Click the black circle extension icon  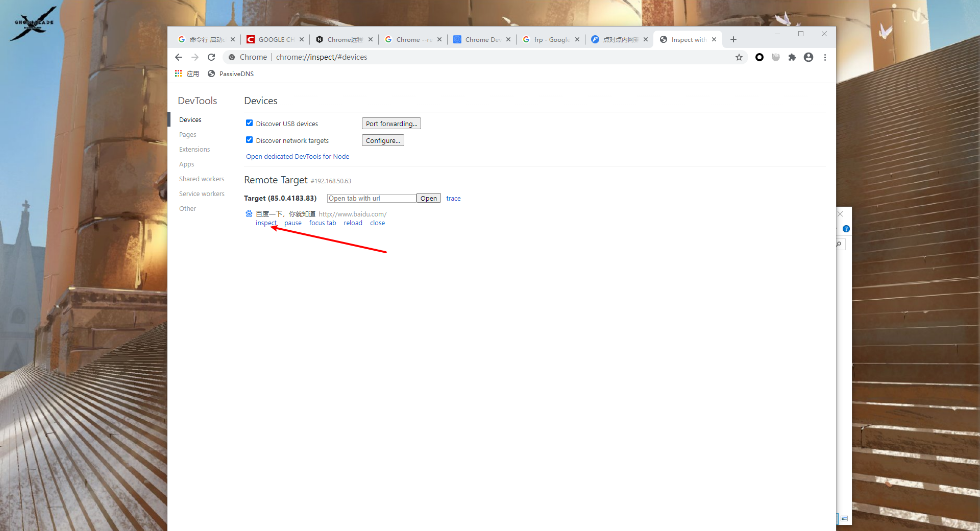pyautogui.click(x=759, y=57)
